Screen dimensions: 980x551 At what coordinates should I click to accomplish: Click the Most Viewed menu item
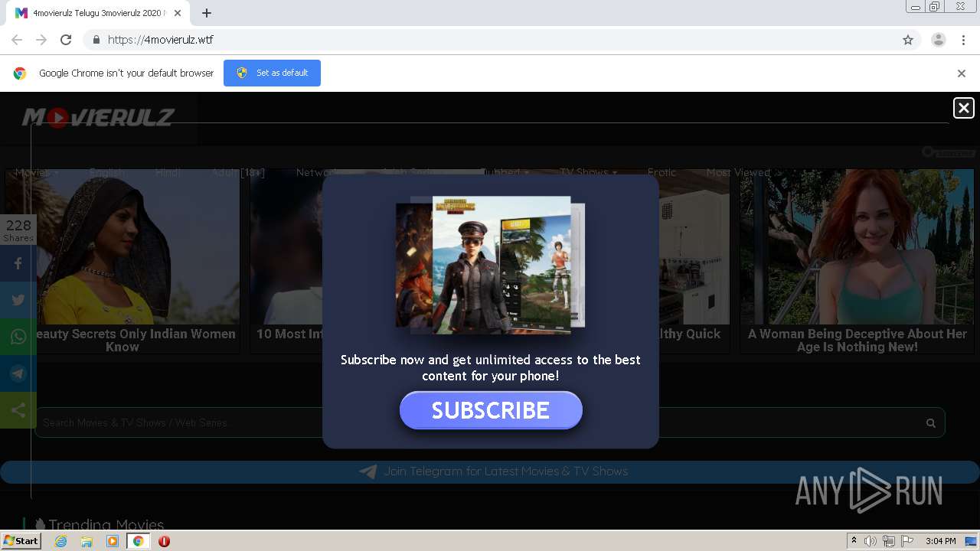coord(738,172)
